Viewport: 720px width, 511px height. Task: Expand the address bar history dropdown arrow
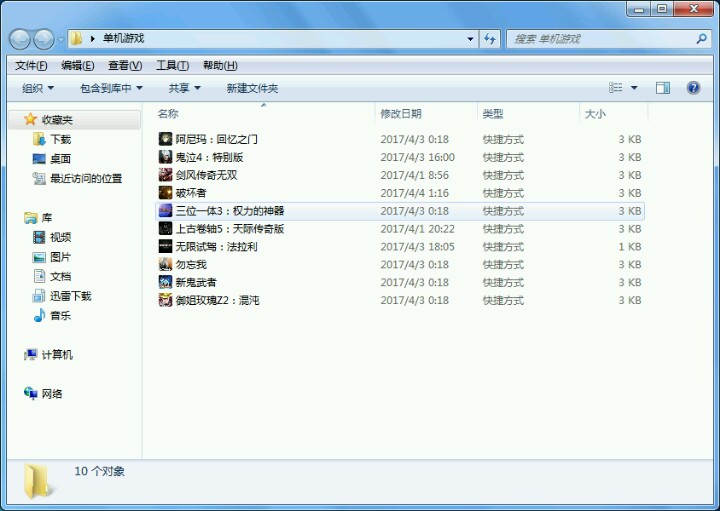click(x=471, y=39)
